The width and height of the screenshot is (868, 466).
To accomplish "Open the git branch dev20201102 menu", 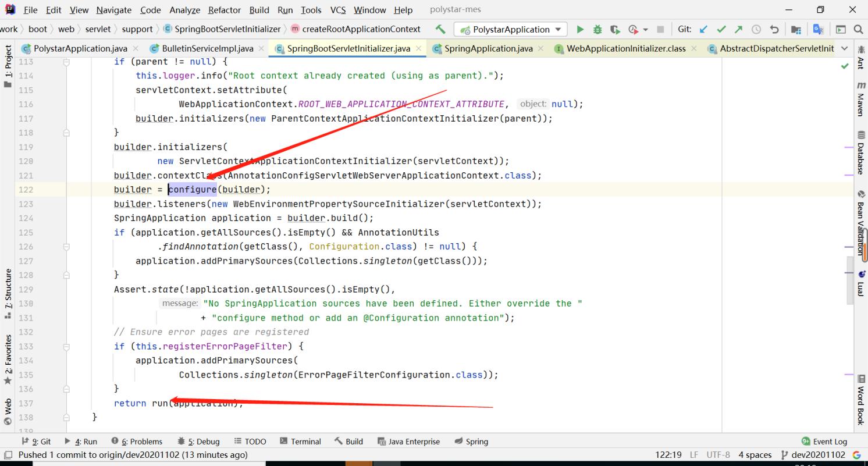I will point(813,455).
